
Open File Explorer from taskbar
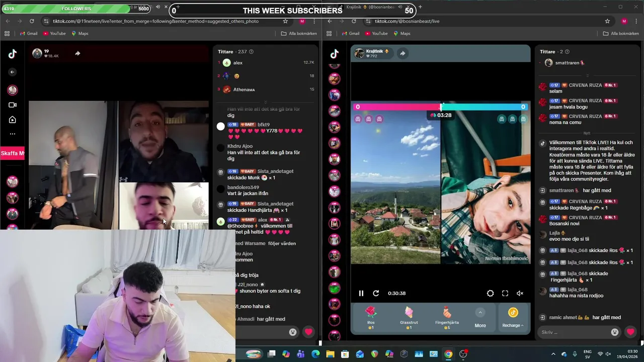330,354
